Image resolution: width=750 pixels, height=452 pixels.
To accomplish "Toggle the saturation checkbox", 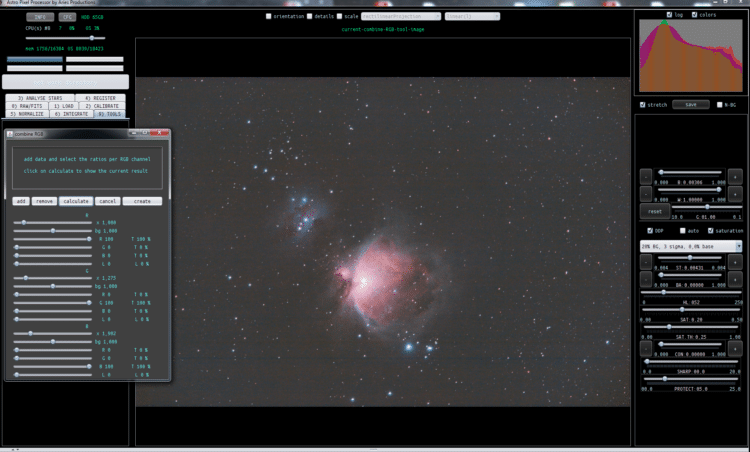I will click(x=710, y=231).
